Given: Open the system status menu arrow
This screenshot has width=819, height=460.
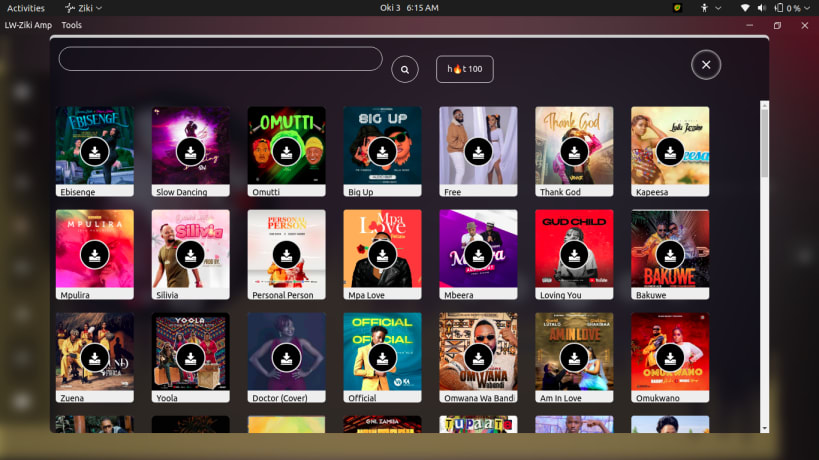Looking at the screenshot, I should click(807, 8).
